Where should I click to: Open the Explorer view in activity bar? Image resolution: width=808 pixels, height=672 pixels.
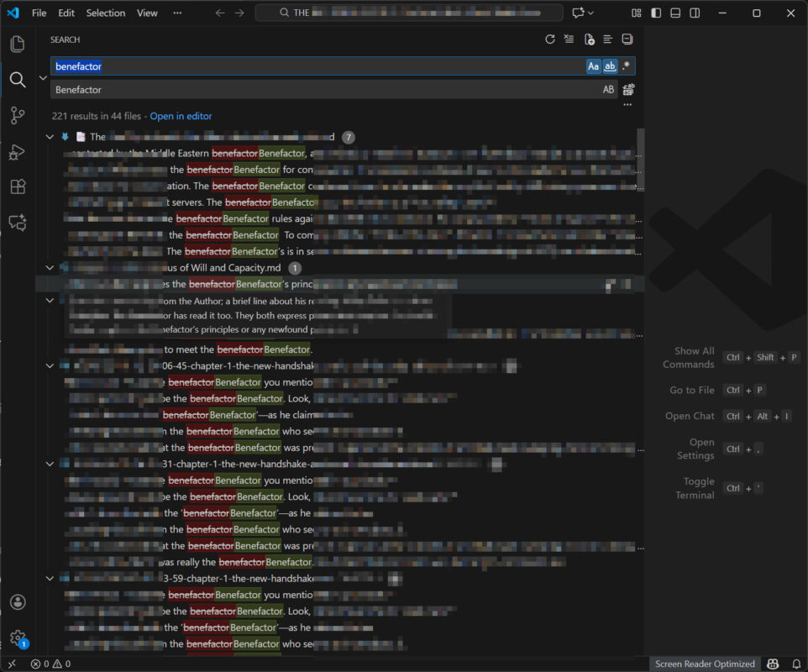[18, 44]
